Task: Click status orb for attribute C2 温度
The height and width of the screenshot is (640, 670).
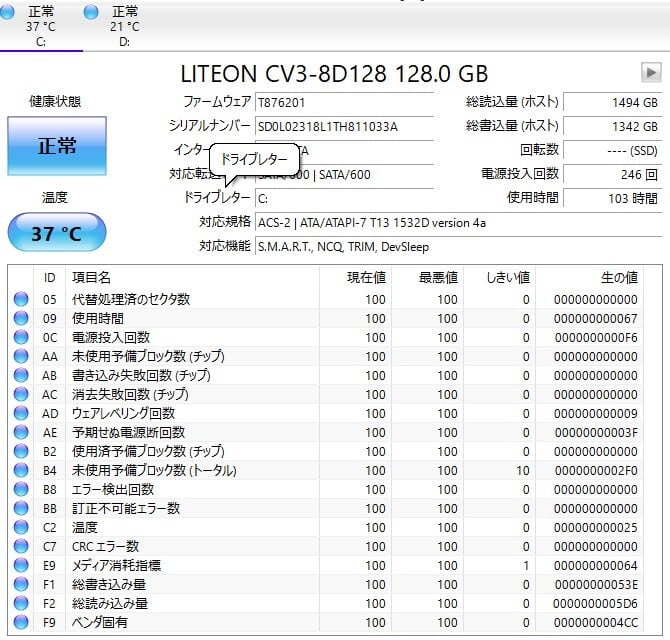Action: 21,528
